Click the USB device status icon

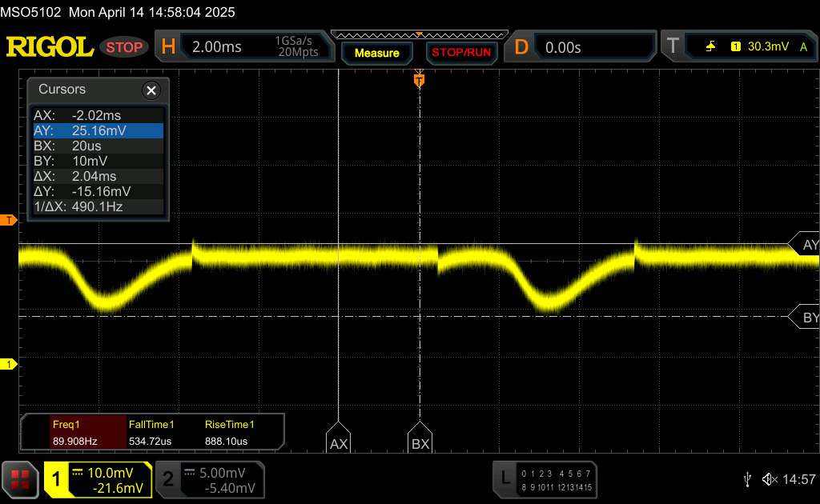pos(747,478)
